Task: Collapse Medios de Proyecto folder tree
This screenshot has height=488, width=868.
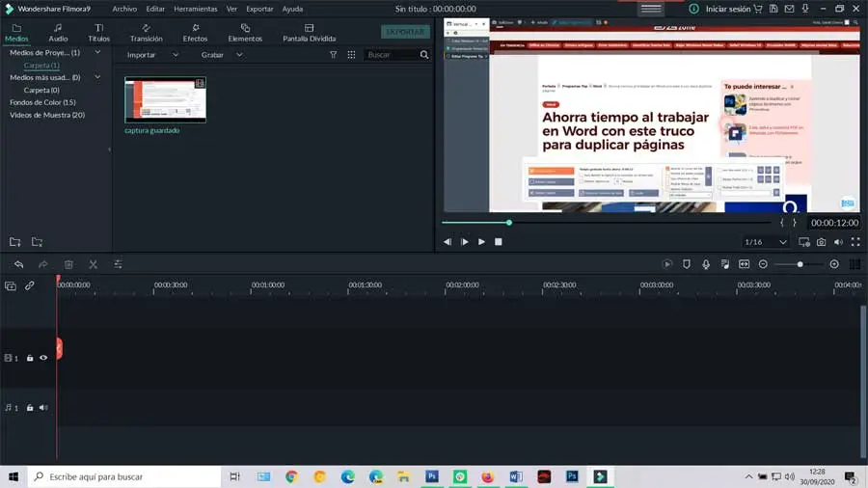Action: (97, 52)
